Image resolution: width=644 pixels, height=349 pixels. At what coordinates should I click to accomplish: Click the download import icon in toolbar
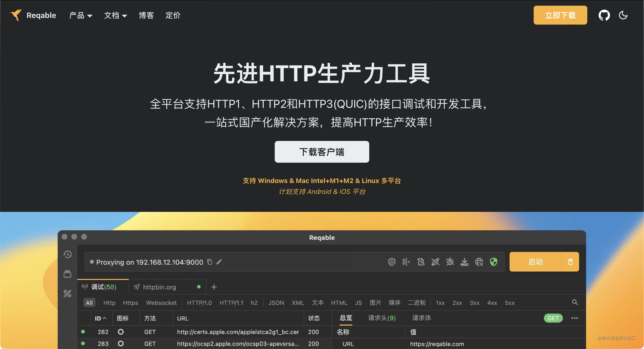tap(464, 262)
